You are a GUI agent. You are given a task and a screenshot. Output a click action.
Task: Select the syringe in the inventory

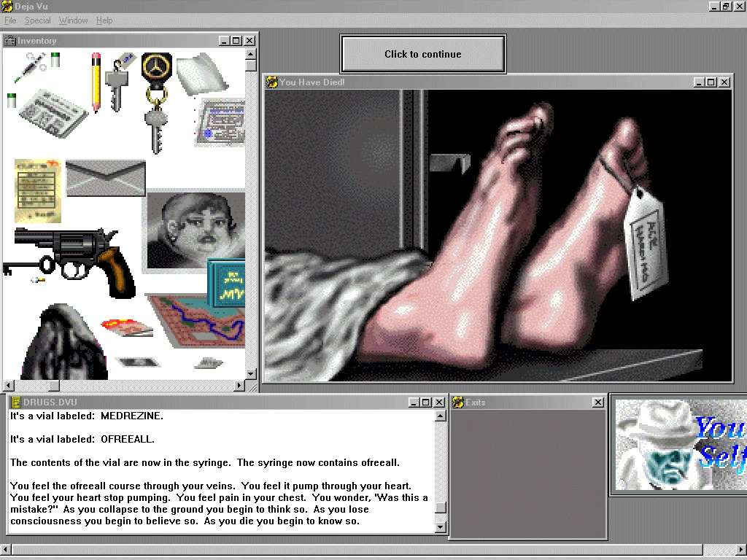29,66
